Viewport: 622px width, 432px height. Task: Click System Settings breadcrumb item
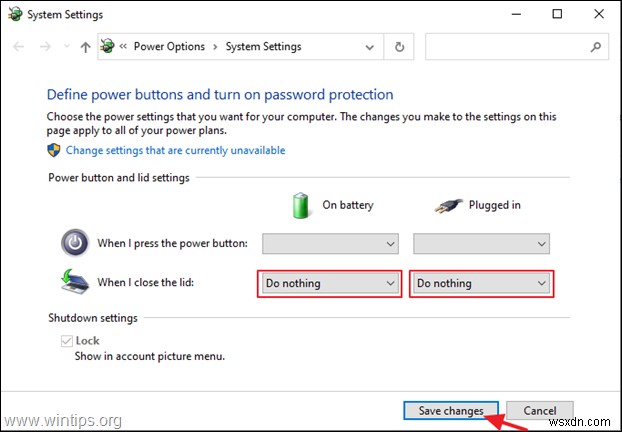[263, 47]
